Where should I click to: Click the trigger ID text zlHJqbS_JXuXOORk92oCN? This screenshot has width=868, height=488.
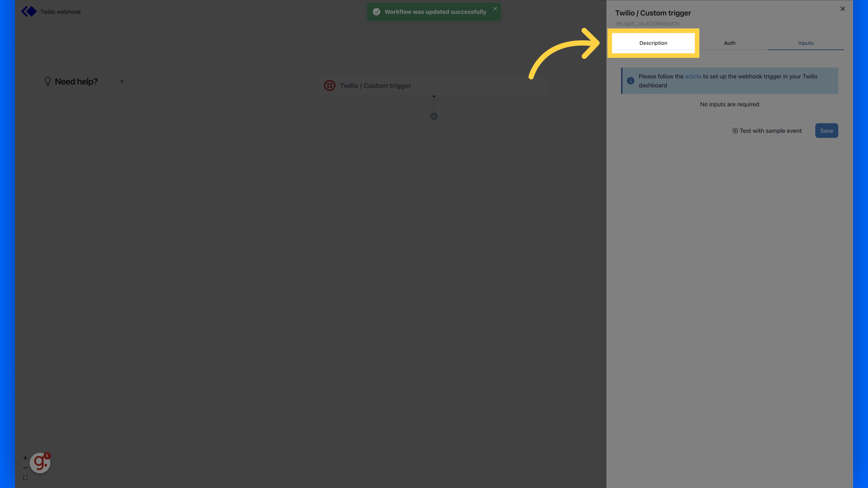[x=647, y=24]
